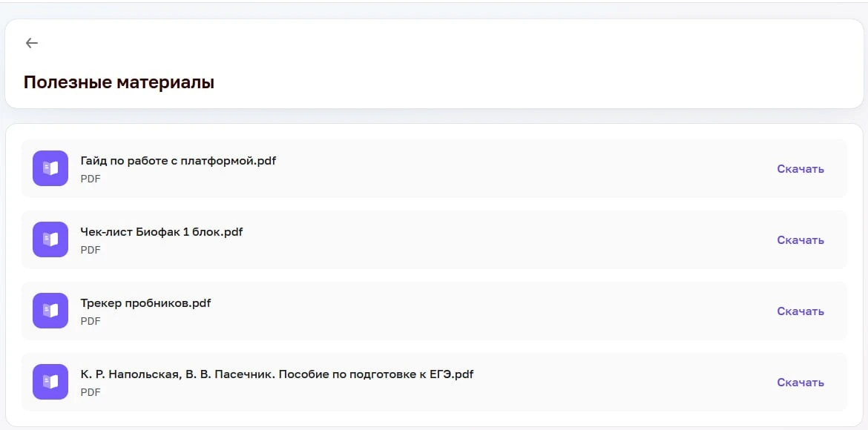Download Гайд по работе с платформой.pdf via Скачать
Image resolution: width=868 pixels, height=430 pixels.
tap(800, 169)
